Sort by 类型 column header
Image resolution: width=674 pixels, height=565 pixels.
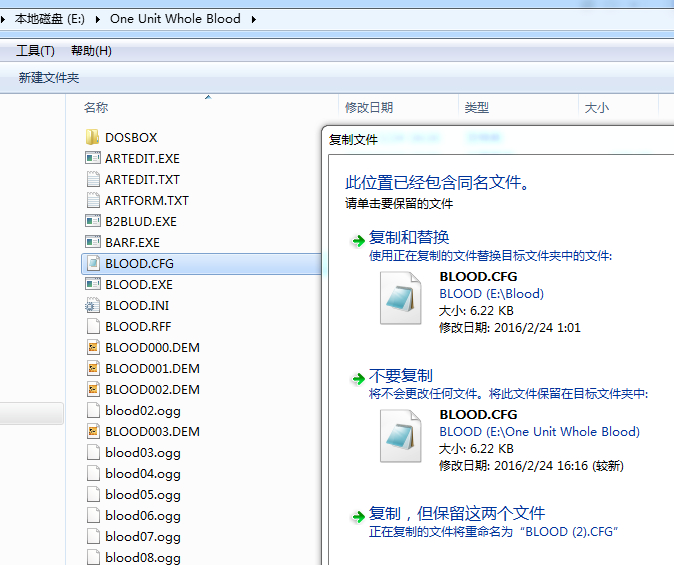(x=477, y=107)
